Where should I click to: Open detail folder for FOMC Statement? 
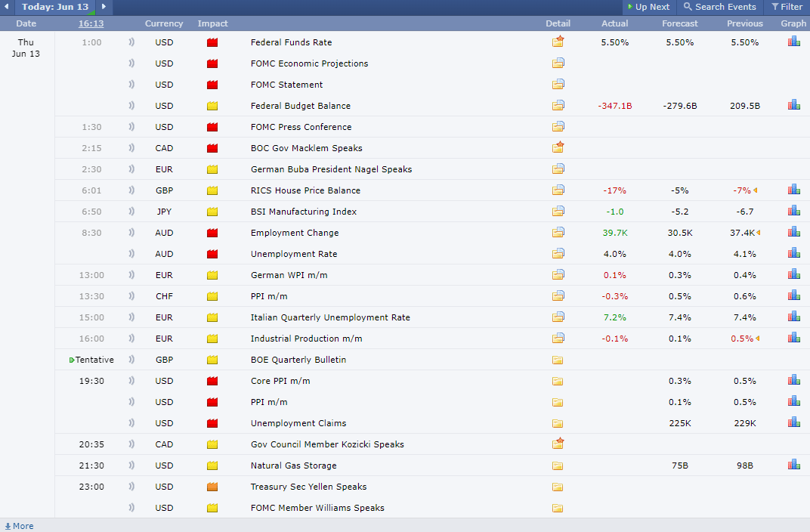pos(558,84)
